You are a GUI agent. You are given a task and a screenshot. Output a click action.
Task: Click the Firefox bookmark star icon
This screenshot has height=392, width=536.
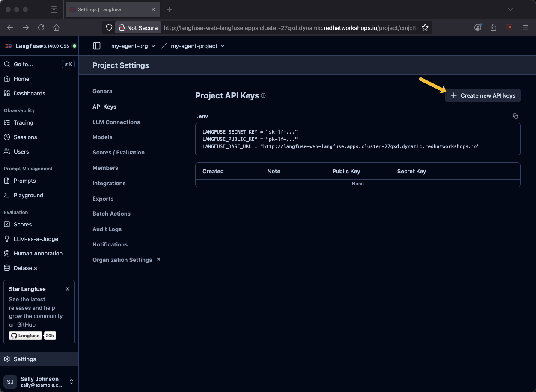[x=425, y=27]
